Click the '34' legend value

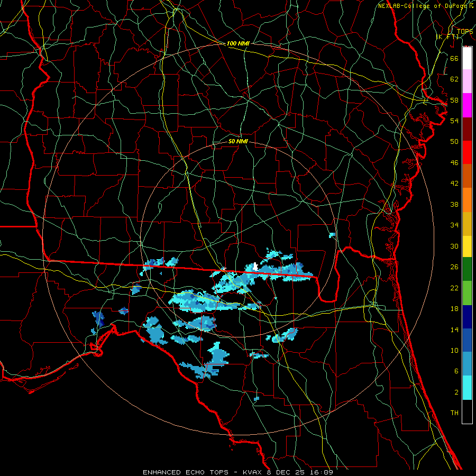tap(454, 225)
